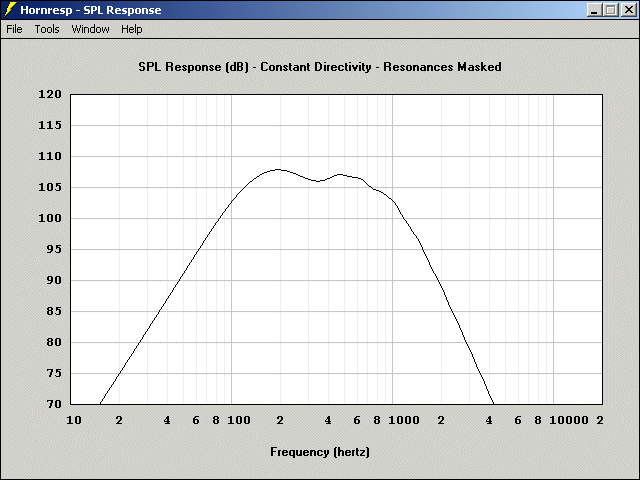Screen dimensions: 640x480
Task: Click the 10 Hz frequency label
Action: click(74, 420)
